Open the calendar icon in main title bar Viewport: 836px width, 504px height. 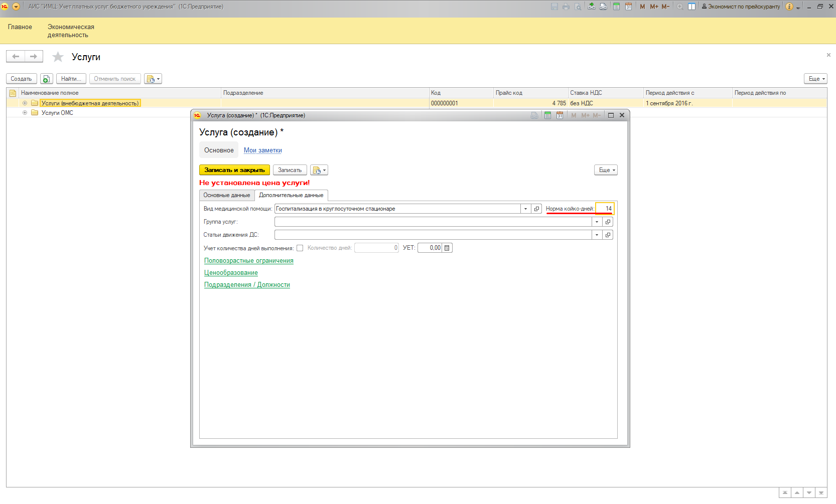[x=628, y=7]
